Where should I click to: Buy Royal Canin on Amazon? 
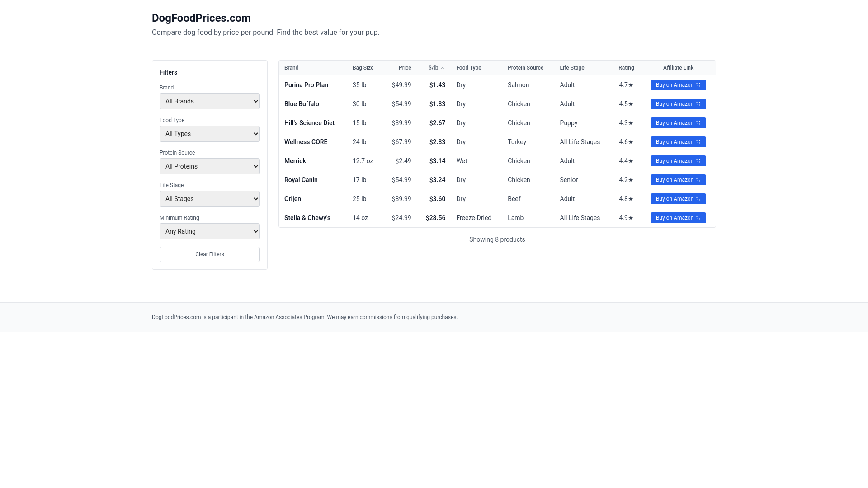pyautogui.click(x=678, y=180)
